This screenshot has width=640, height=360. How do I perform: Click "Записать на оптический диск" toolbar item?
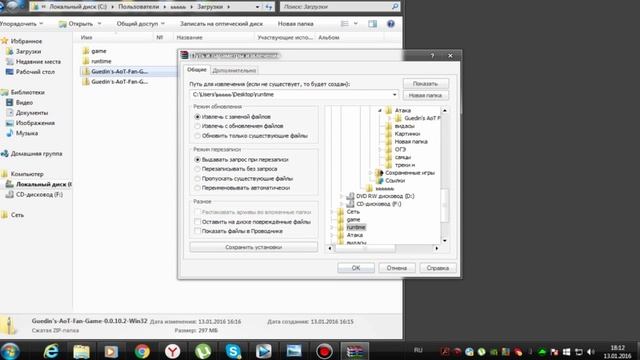221,24
